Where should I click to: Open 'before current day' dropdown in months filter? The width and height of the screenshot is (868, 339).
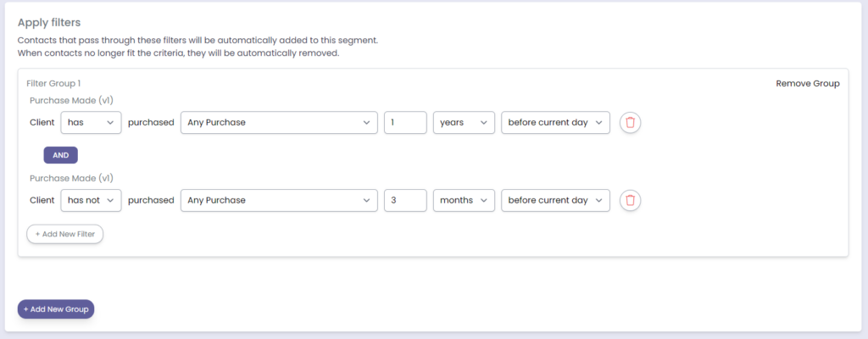pos(555,200)
